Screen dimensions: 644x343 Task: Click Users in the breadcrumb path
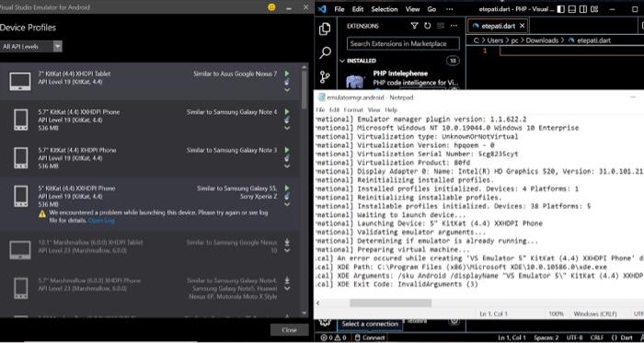tap(495, 40)
